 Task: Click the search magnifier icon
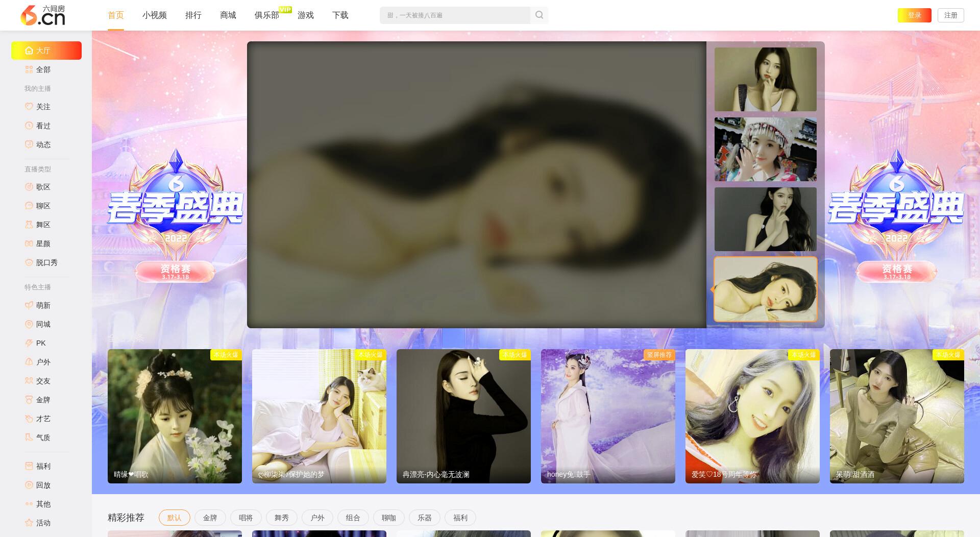pyautogui.click(x=539, y=15)
